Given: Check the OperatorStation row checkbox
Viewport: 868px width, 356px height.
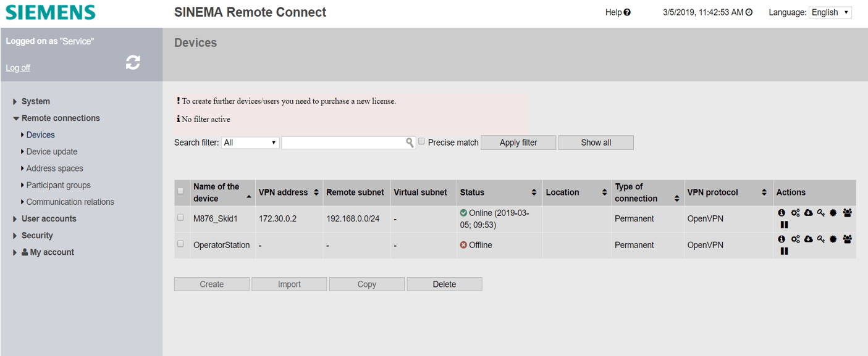Looking at the screenshot, I should click(x=180, y=244).
